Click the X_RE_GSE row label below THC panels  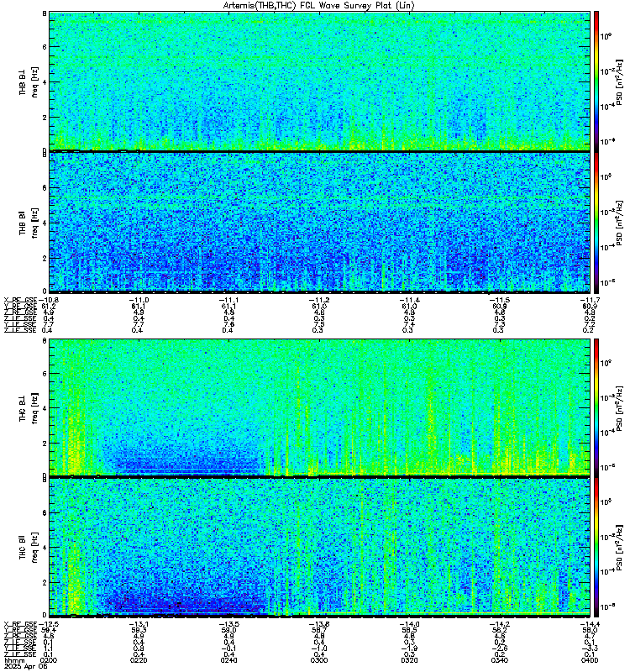tap(20, 624)
